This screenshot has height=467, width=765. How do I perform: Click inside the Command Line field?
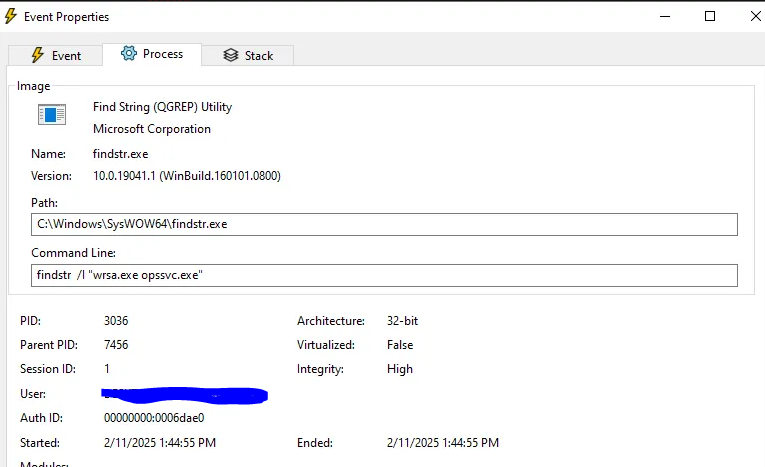(384, 275)
